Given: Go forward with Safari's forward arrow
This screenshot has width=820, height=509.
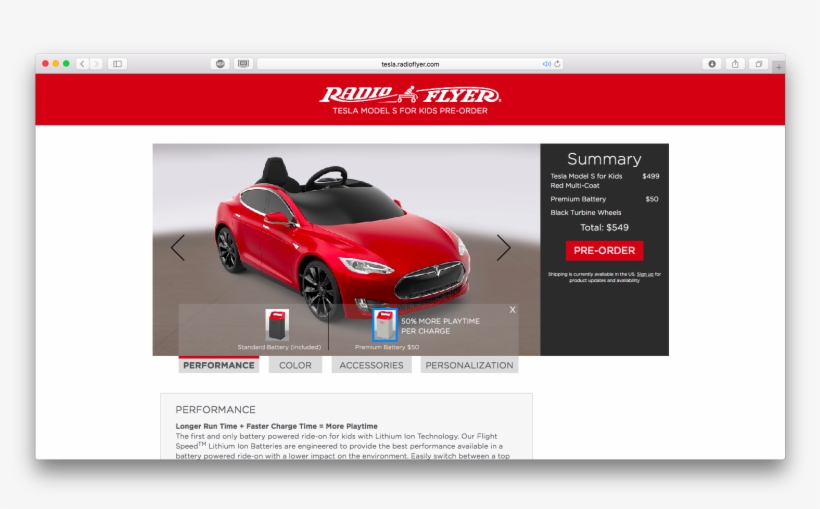Looking at the screenshot, I should [x=96, y=64].
